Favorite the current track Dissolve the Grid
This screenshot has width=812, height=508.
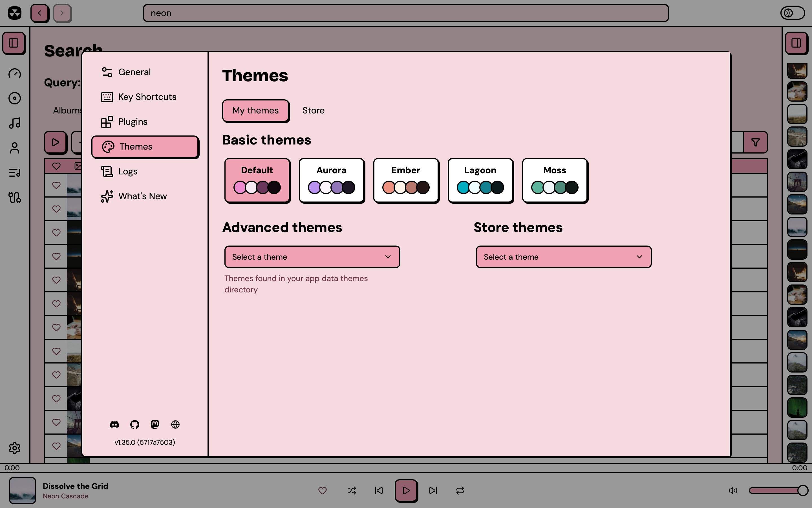[x=323, y=491]
